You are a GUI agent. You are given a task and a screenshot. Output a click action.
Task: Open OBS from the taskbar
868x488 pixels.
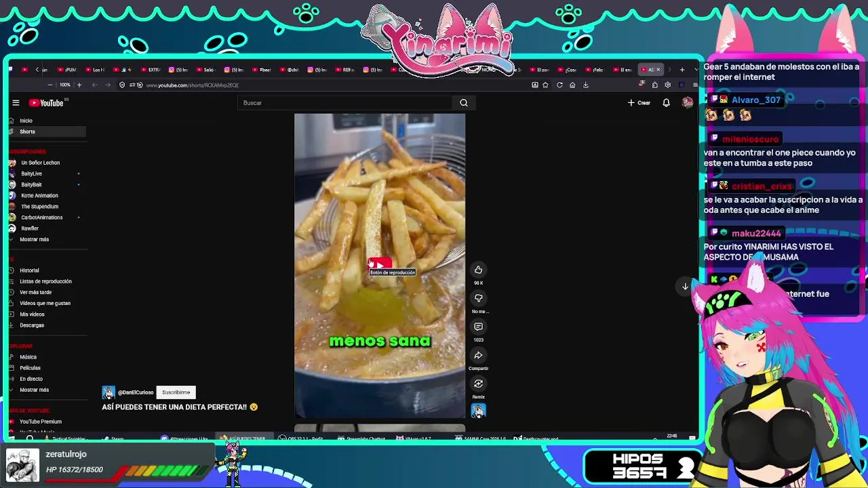tap(301, 439)
